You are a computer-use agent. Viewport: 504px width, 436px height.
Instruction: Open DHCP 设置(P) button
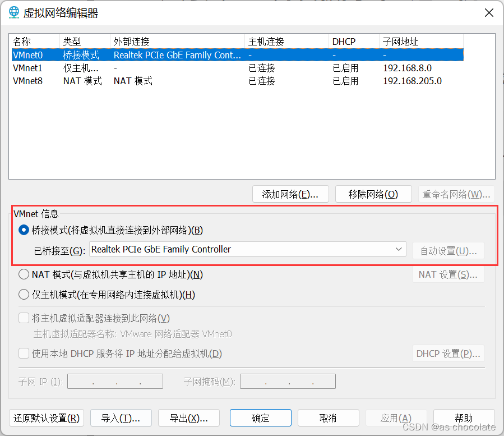(x=448, y=354)
